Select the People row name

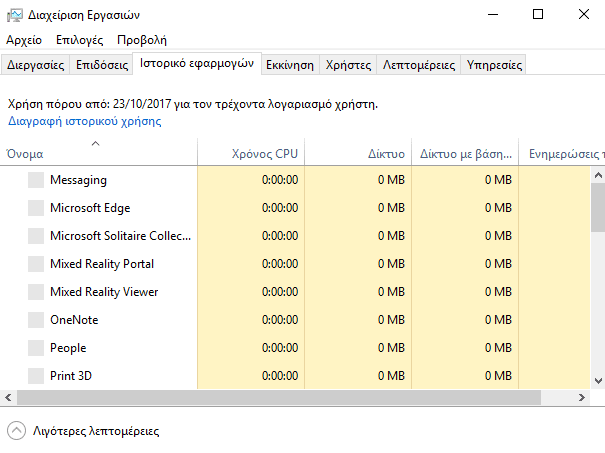[68, 348]
